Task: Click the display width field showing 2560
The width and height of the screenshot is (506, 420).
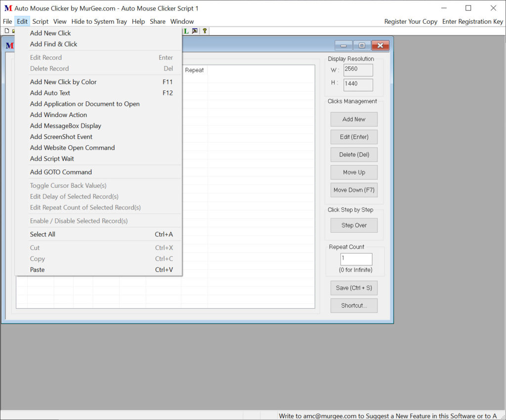Action: (358, 70)
